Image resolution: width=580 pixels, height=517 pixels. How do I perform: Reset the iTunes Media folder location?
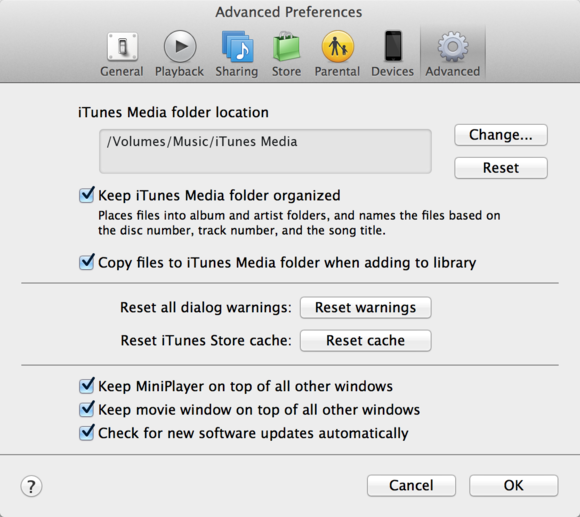501,168
